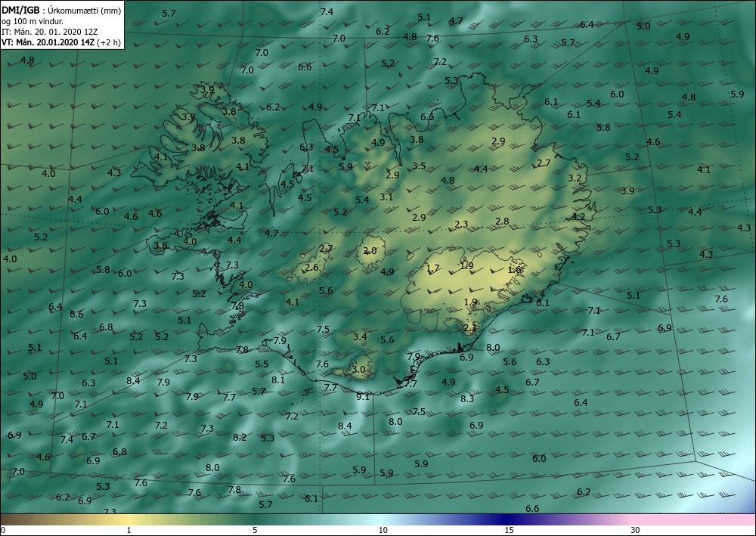Click the 2.6 value on the map

312,267
